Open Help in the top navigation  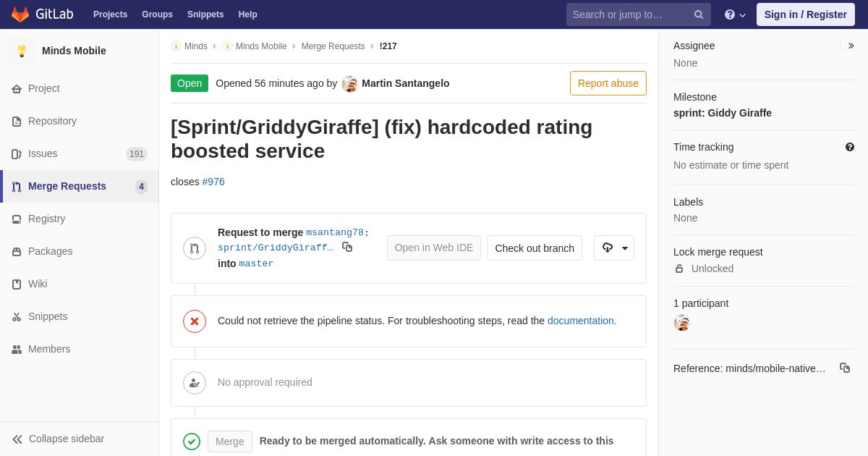point(248,14)
